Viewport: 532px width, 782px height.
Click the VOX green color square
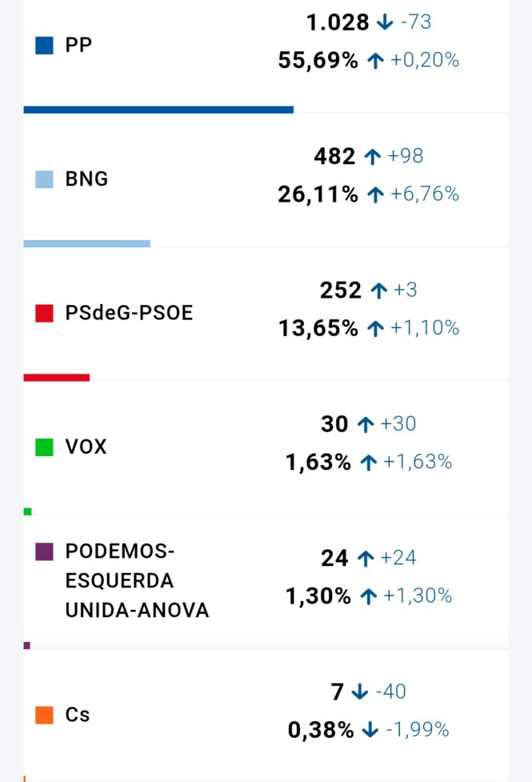pos(45,447)
